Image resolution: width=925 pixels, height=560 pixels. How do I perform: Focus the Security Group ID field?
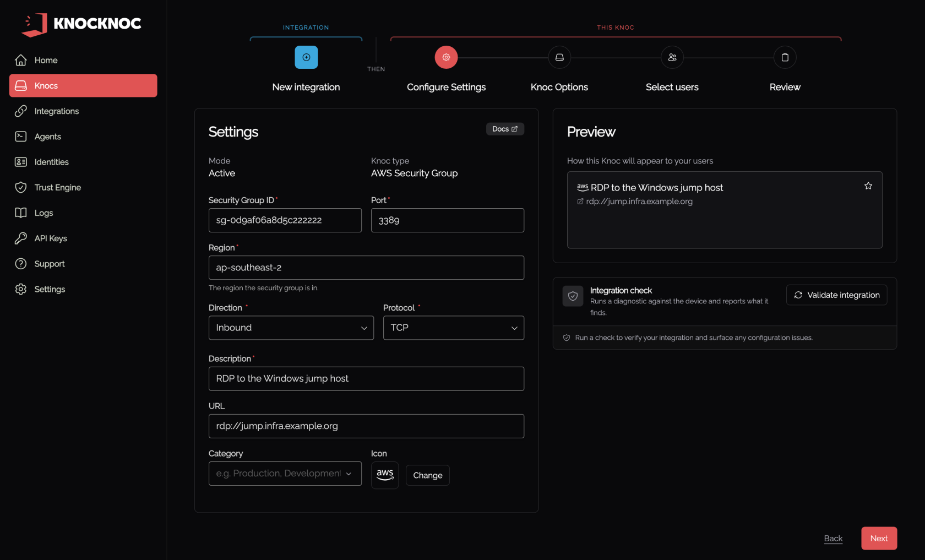click(x=285, y=220)
